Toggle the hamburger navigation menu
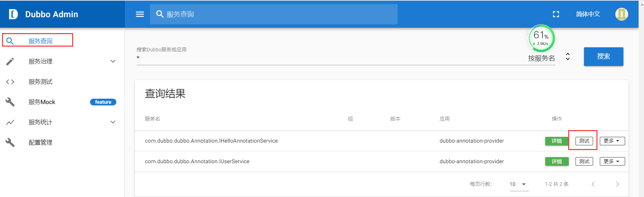Screen dimensions: 644x197 tap(140, 14)
